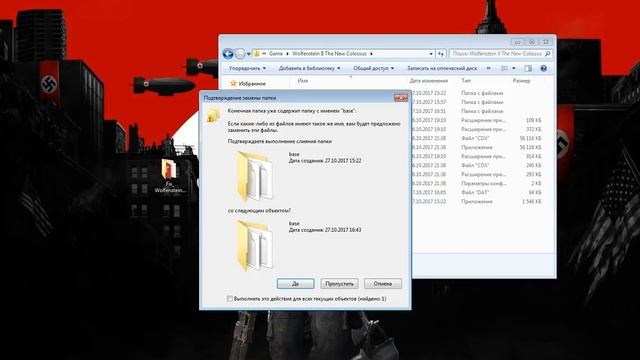Sort by Размер column header
The height and width of the screenshot is (360, 640).
[x=522, y=81]
